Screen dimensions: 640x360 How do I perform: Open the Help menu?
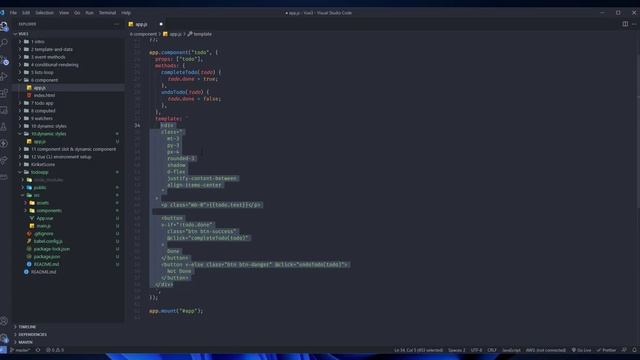(126, 13)
